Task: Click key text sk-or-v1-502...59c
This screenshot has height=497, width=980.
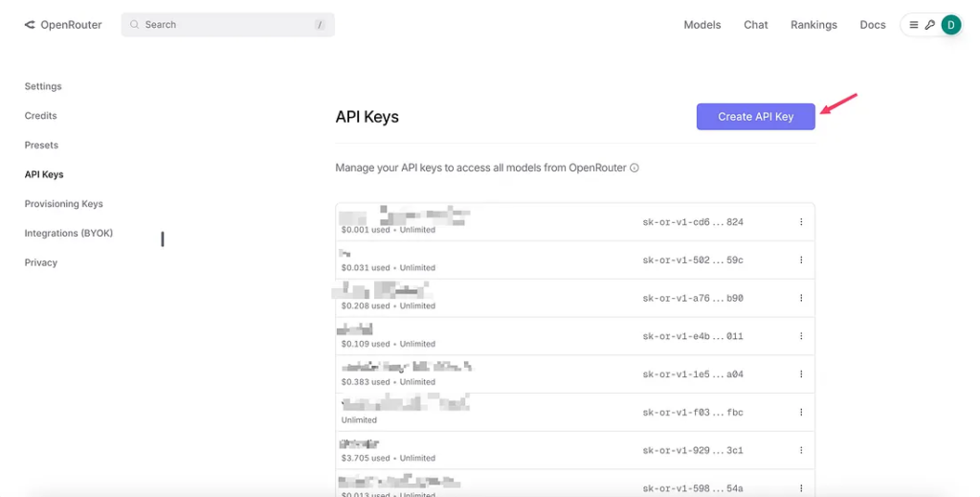Action: point(693,260)
